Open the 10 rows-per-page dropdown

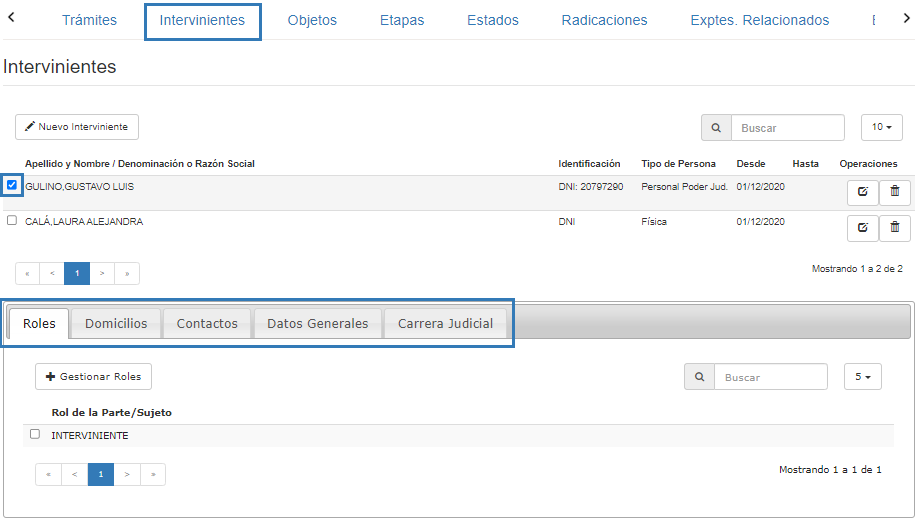pyautogui.click(x=881, y=128)
